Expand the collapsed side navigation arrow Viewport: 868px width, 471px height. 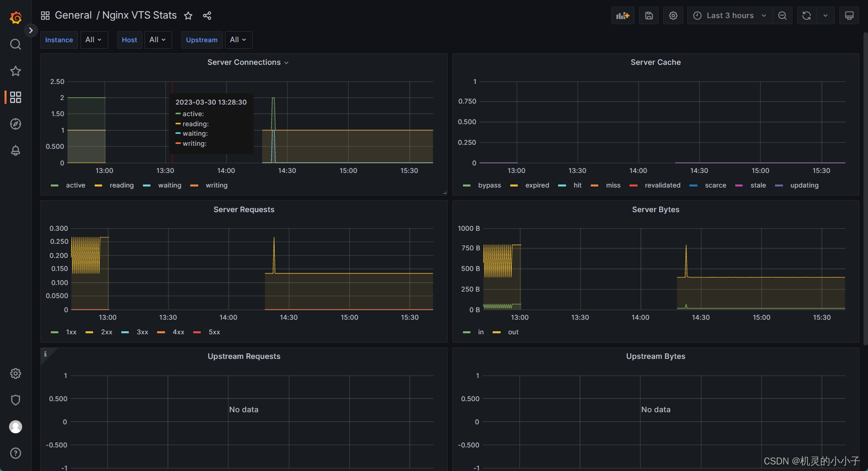click(x=31, y=30)
